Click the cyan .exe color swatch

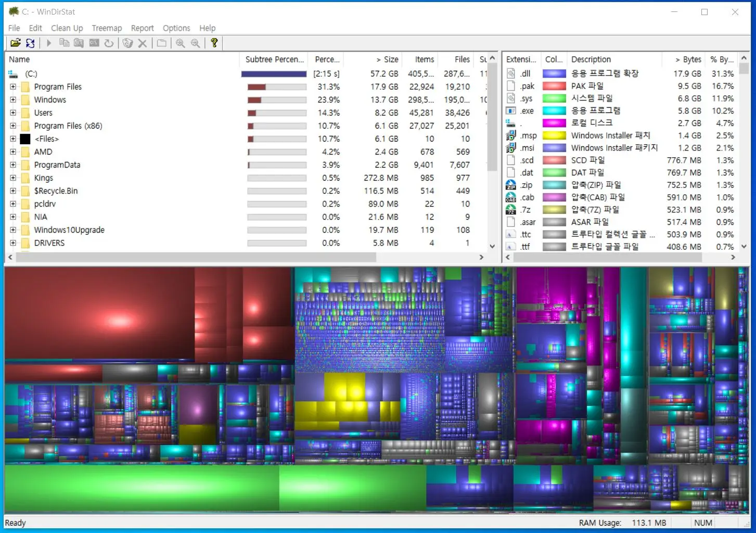pyautogui.click(x=554, y=111)
